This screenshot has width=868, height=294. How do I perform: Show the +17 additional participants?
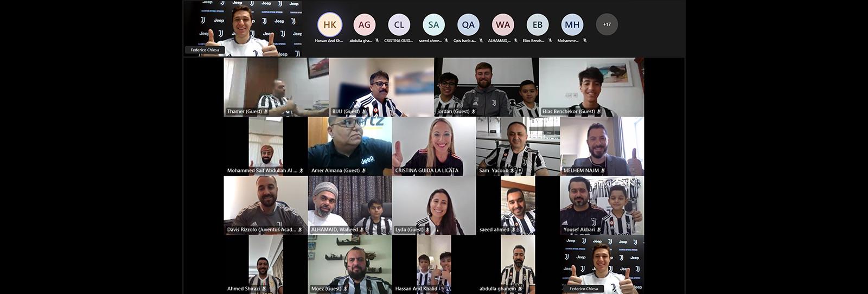[607, 24]
